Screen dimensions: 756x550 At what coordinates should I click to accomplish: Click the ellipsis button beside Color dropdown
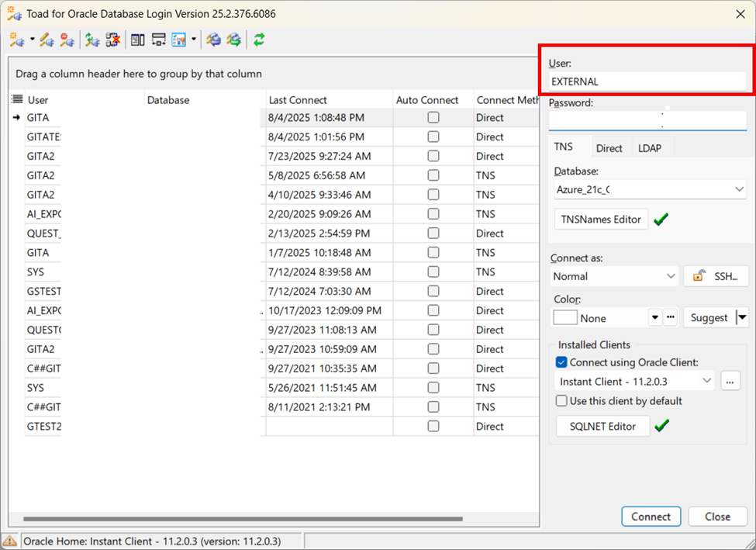(670, 317)
